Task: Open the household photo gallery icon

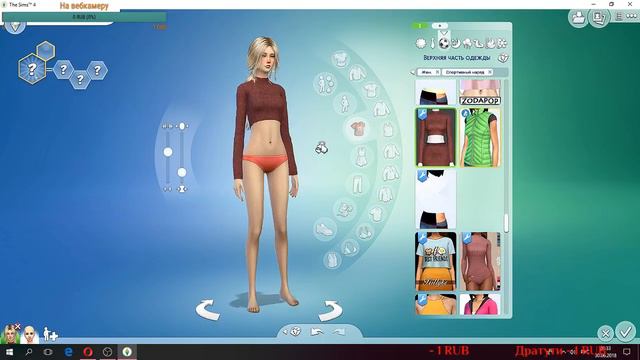Action: pyautogui.click(x=599, y=18)
